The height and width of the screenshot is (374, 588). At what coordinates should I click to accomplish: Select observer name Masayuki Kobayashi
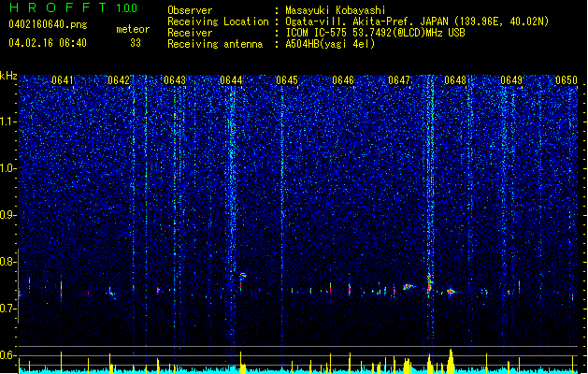tap(336, 10)
